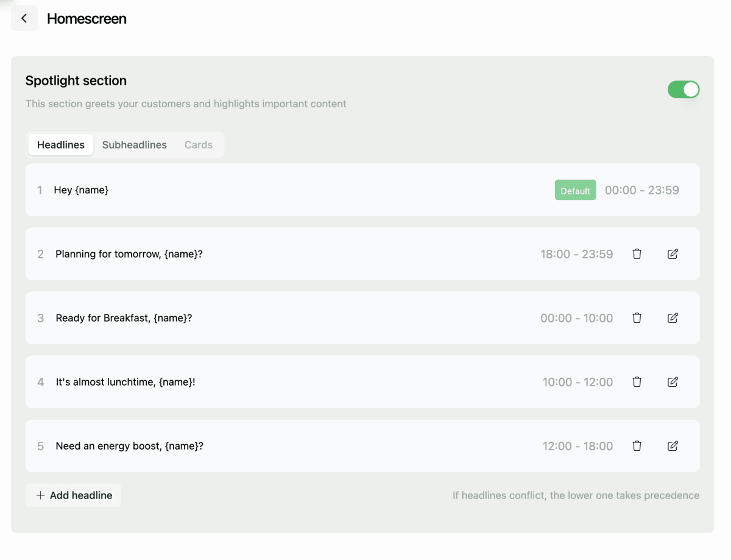
Task: Click the 10:00 - 12:00 time range
Action: tap(577, 382)
